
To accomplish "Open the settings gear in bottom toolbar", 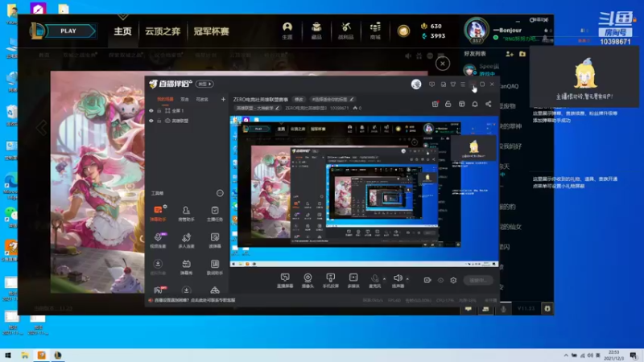I will (x=453, y=280).
